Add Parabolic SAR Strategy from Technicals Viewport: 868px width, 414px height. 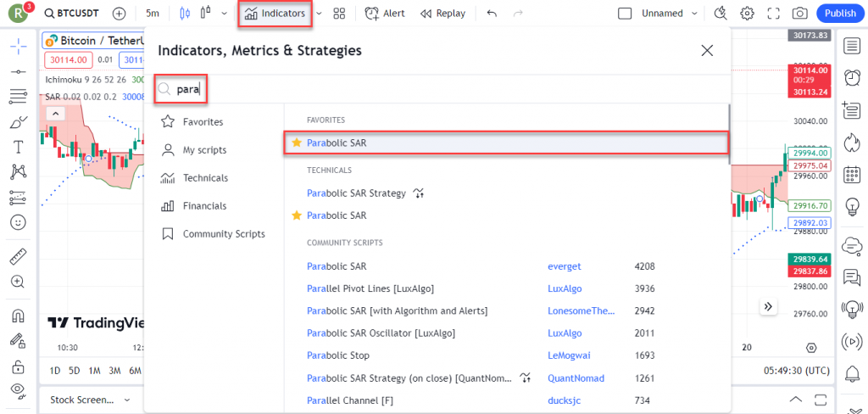click(x=357, y=193)
